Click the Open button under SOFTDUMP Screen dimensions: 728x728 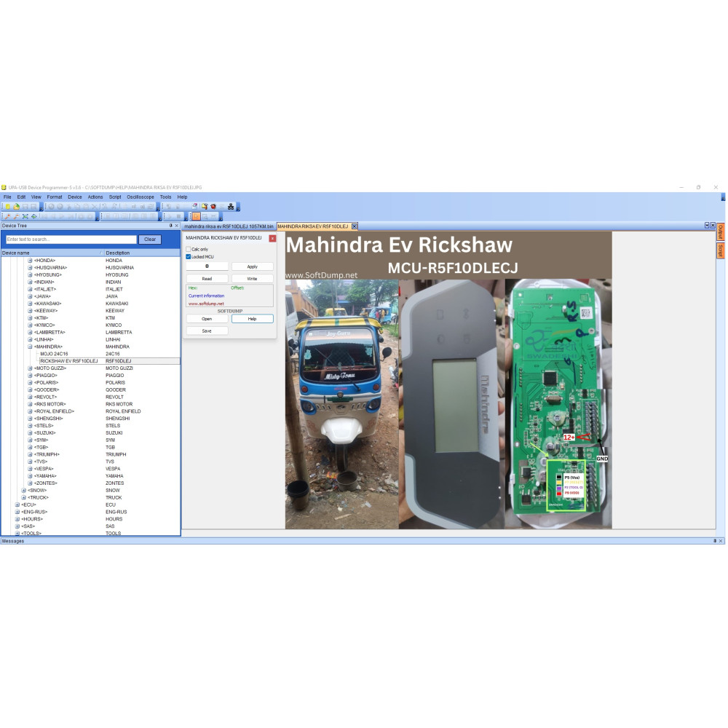click(x=207, y=319)
